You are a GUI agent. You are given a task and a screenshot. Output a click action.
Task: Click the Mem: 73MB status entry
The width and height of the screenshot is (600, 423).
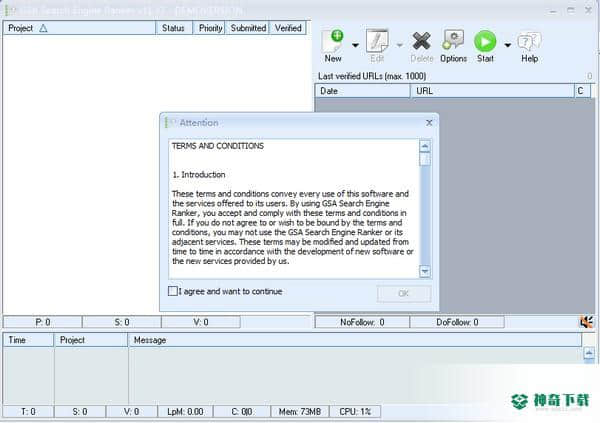[299, 412]
